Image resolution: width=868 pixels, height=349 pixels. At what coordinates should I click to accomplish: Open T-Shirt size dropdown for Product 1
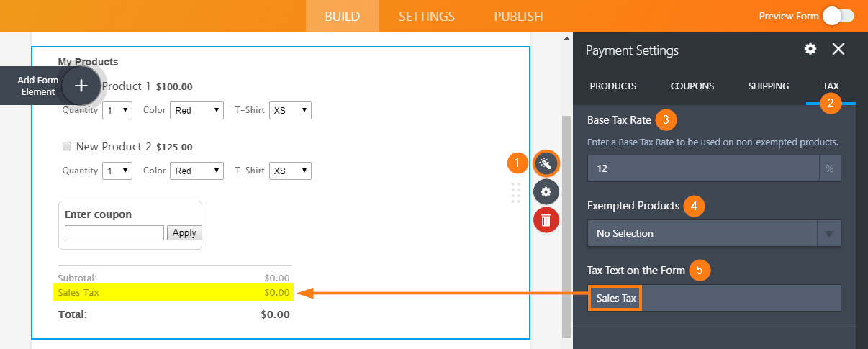click(x=290, y=110)
